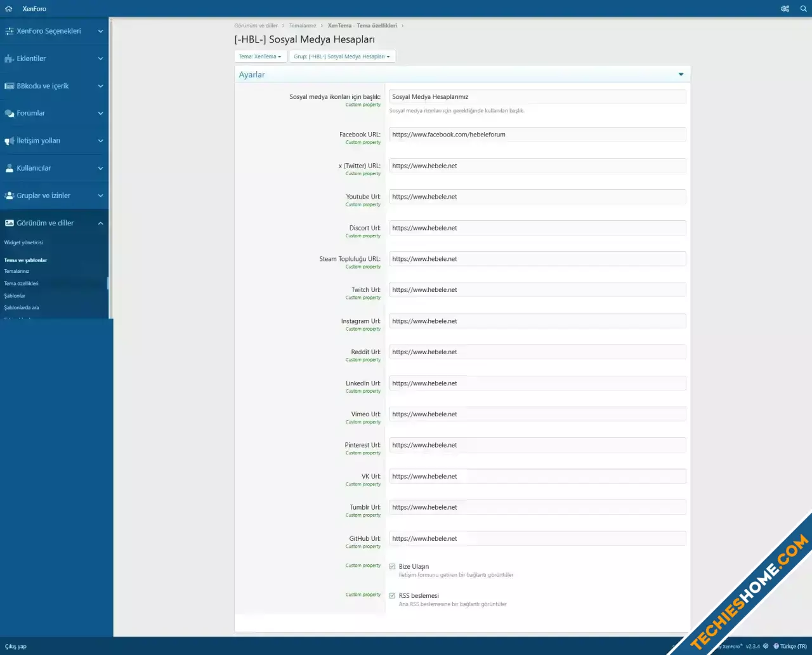
Task: Change language via Türkçe (TR) link
Action: coord(794,646)
